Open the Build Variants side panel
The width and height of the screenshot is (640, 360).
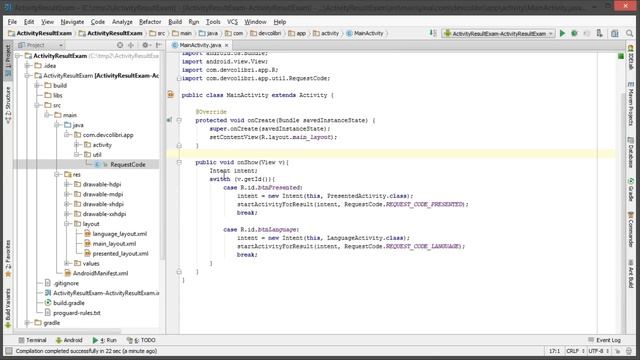pos(8,308)
